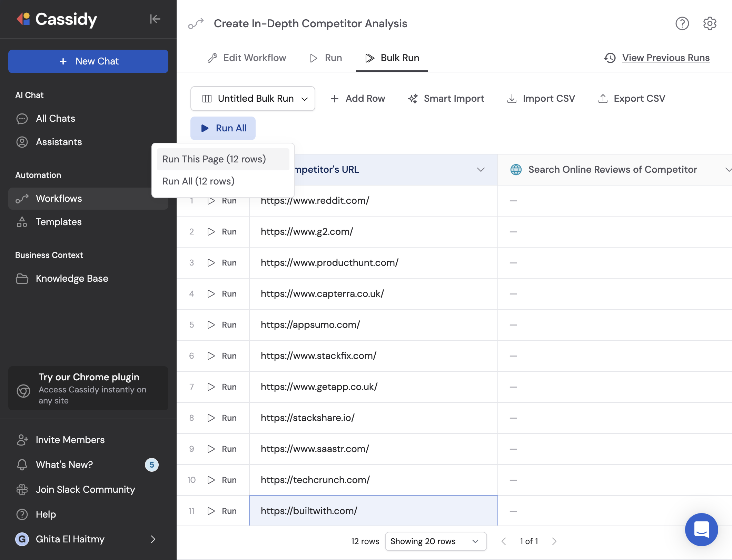Open the Untitled Bulk Run dropdown
Image resolution: width=732 pixels, height=560 pixels.
point(253,99)
